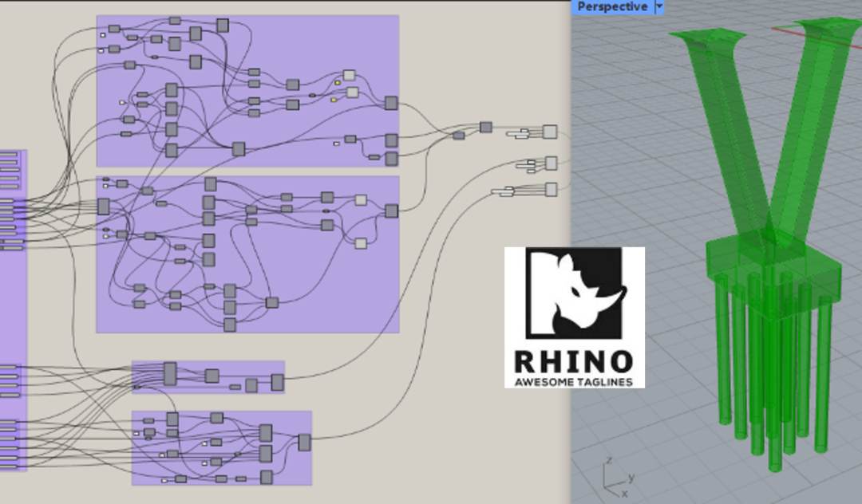This screenshot has height=504, width=862.
Task: Select the lowest light-gray output component outside groups
Action: coord(551,190)
